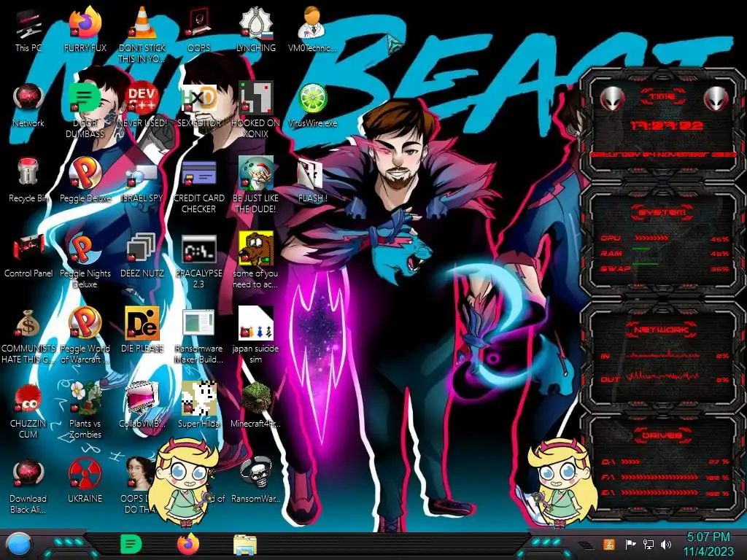Open the This PC desktop icon
Viewport: 747px width, 560px height.
pos(28,29)
